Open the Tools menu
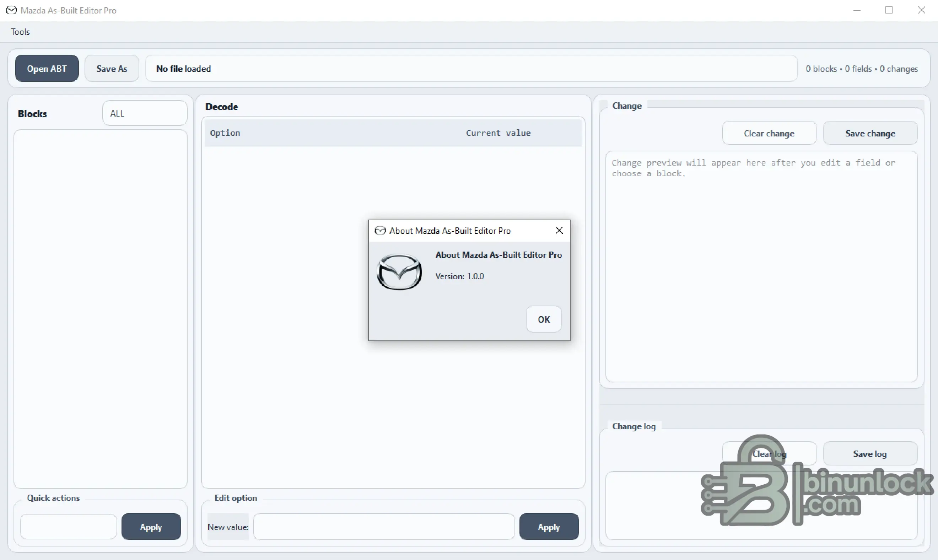938x560 pixels. click(x=20, y=32)
